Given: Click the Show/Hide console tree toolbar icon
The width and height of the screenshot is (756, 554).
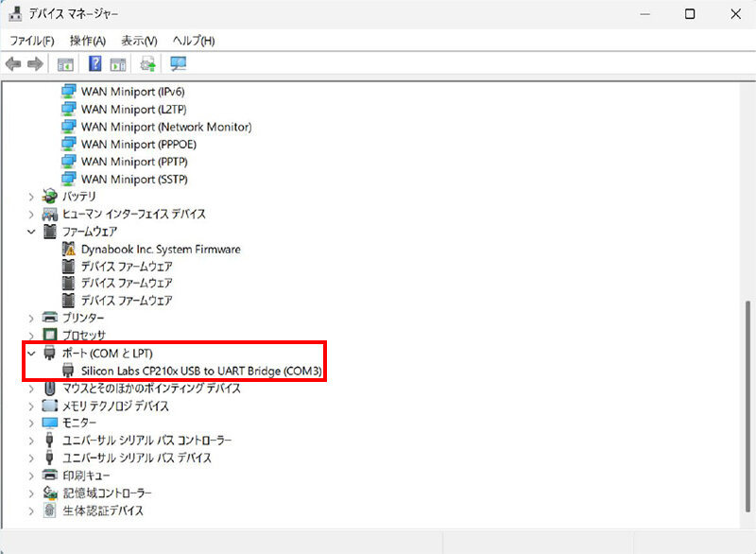Looking at the screenshot, I should tap(65, 64).
